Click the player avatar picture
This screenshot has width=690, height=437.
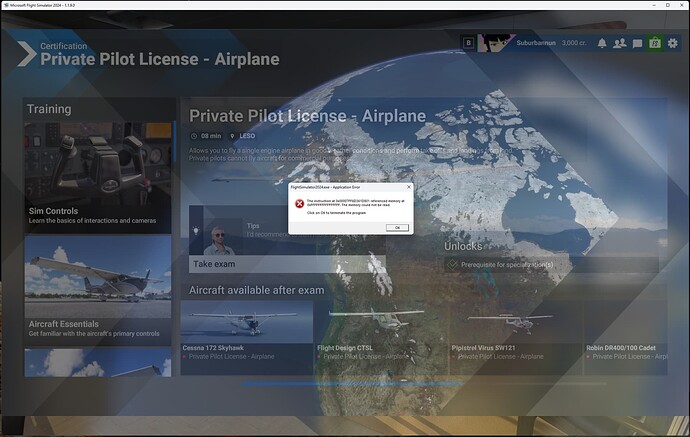tap(495, 43)
